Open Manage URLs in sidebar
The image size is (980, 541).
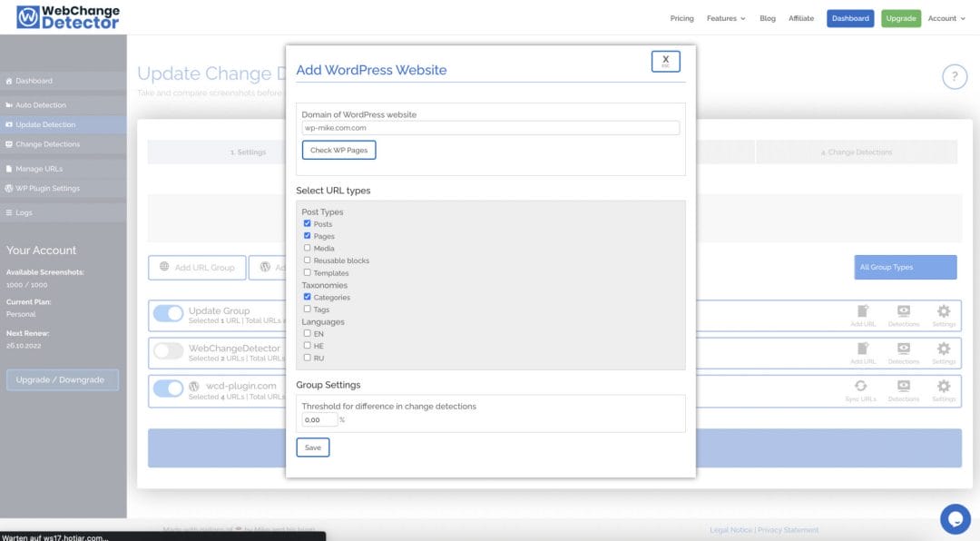click(64, 169)
